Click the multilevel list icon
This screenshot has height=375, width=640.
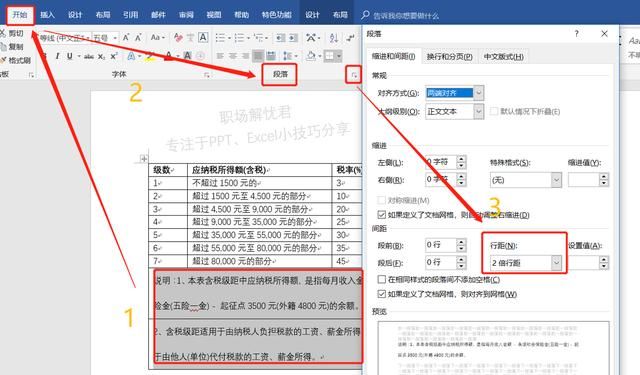click(258, 38)
